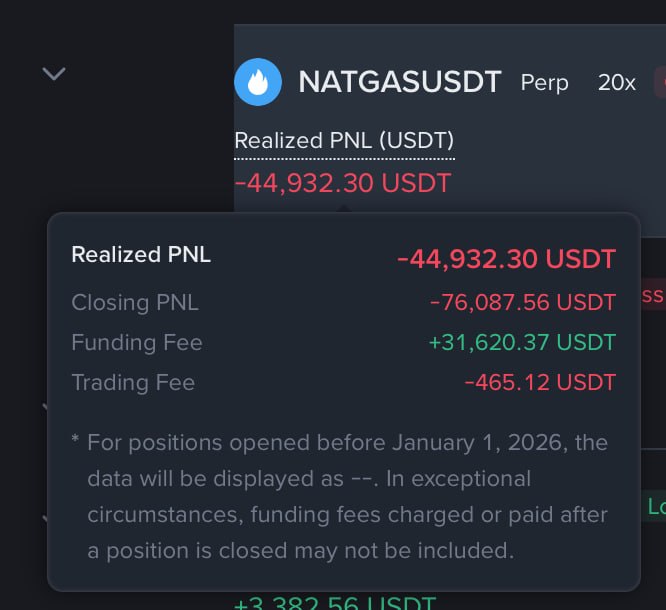Click the Trading Fee row label
Viewport: 666px width, 610px height.
[x=133, y=382]
